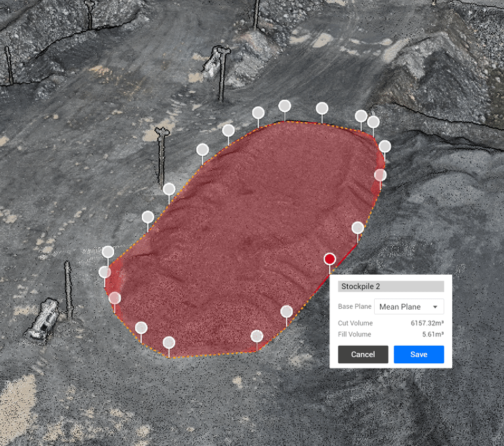
Task: Edit the Stockpile 2 name field
Action: pos(391,287)
